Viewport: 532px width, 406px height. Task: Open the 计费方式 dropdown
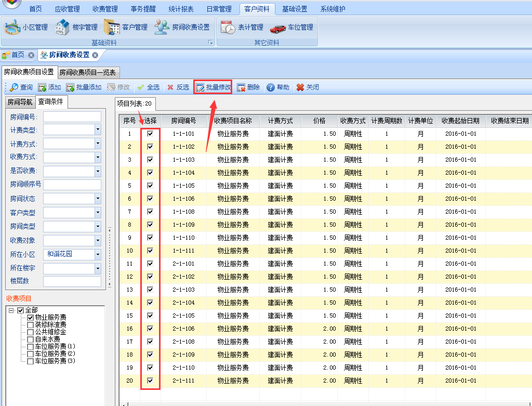[x=98, y=143]
